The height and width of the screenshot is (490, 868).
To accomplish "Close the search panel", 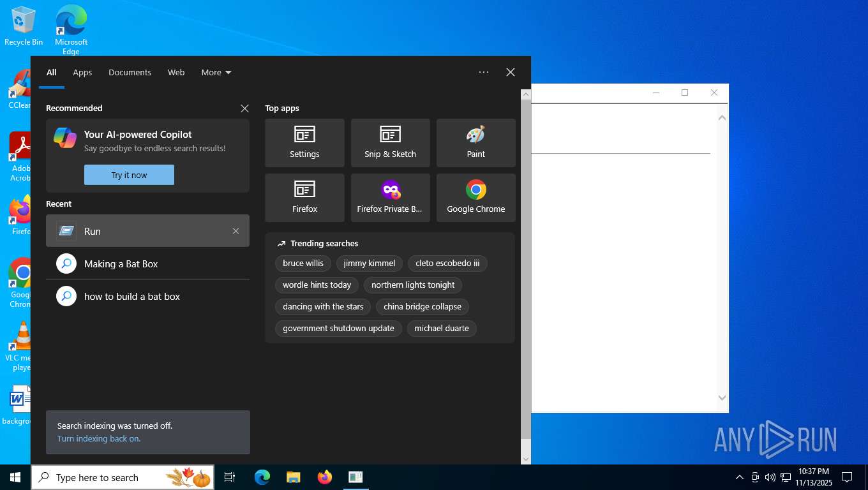I will pos(511,72).
